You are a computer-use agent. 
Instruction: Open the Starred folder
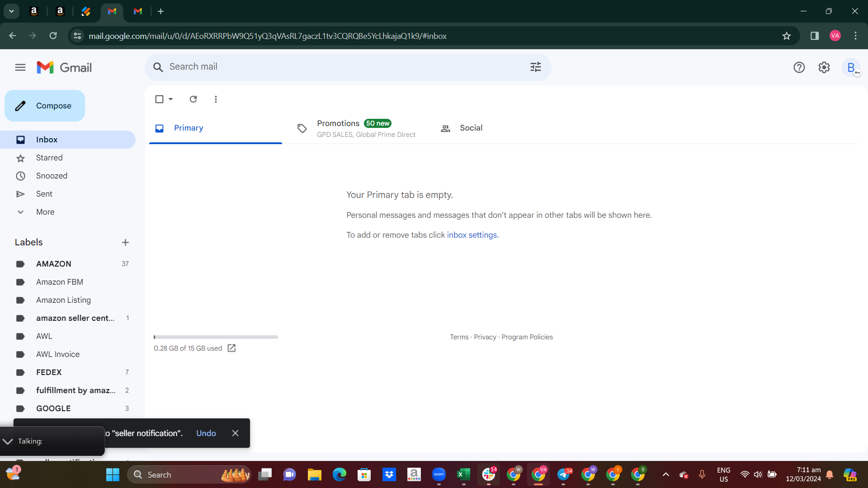click(68, 158)
